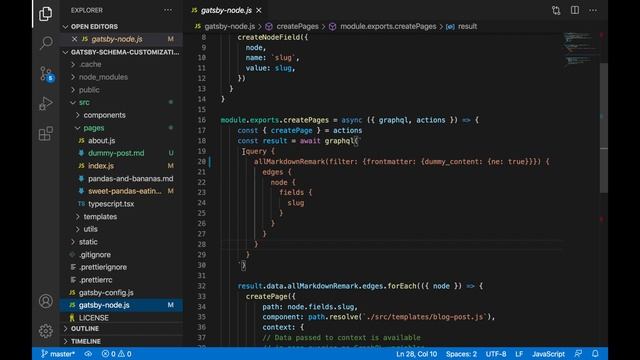The width and height of the screenshot is (640, 360).
Task: Open dummy-post.md file
Action: pyautogui.click(x=121, y=153)
